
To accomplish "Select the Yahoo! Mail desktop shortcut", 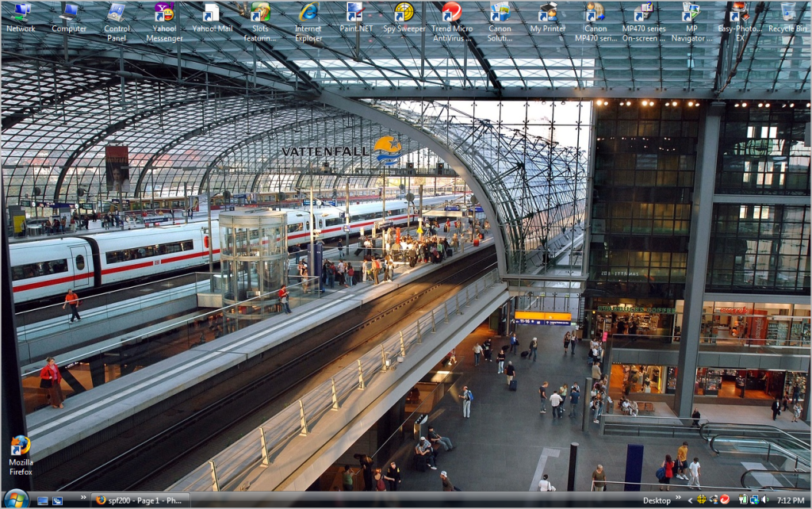I will click(212, 14).
